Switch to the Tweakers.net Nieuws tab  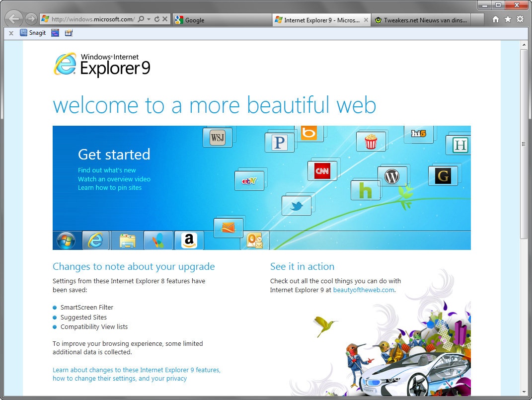coord(421,20)
